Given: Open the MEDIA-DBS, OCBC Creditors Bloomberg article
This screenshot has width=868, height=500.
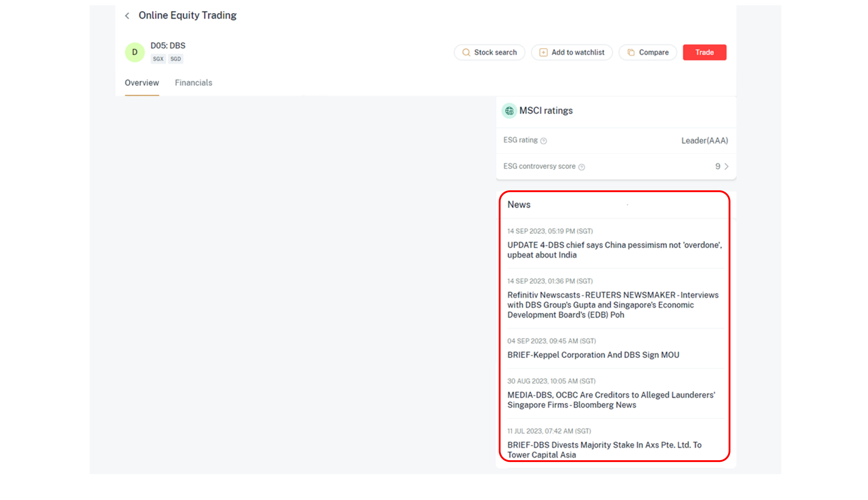Looking at the screenshot, I should (611, 400).
